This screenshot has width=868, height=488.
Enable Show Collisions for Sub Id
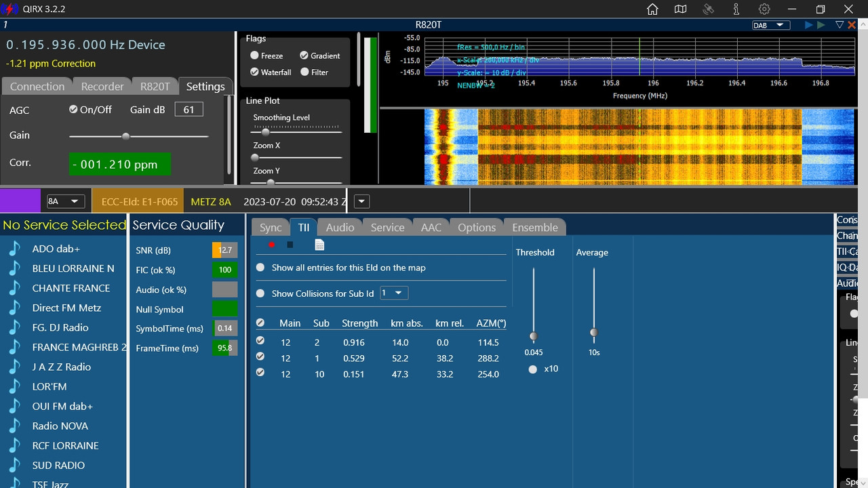point(260,293)
